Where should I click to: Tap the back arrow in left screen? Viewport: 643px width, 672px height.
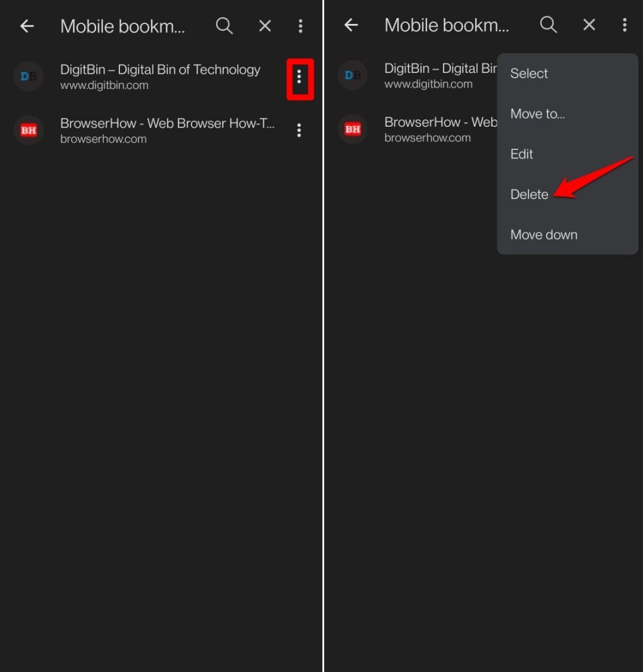[x=27, y=26]
